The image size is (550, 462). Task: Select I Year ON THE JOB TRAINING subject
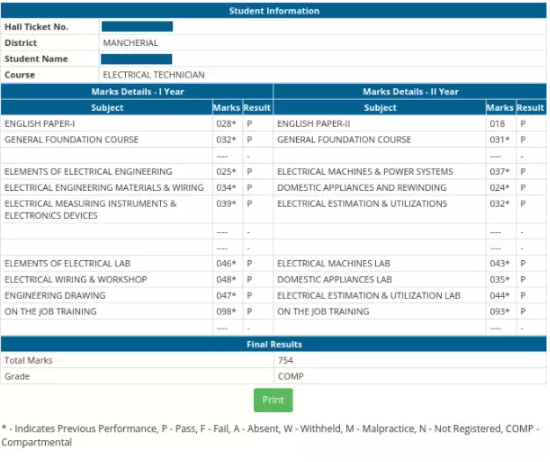click(50, 312)
